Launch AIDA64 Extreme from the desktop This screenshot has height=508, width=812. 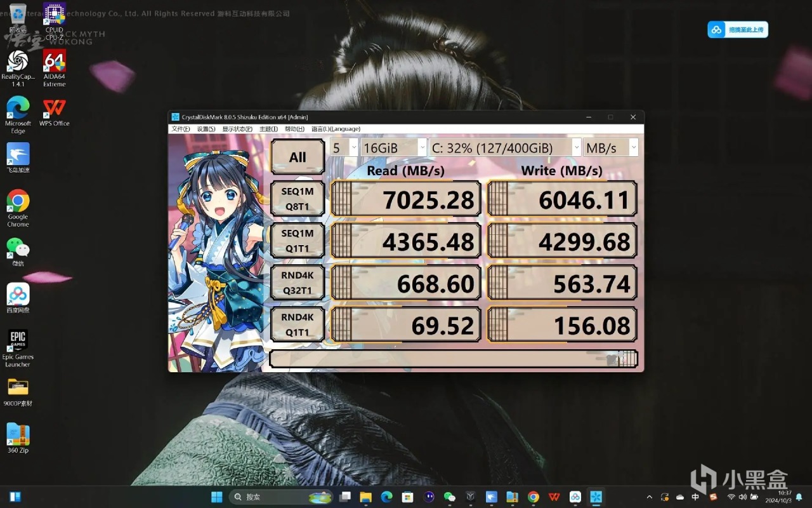tap(55, 69)
